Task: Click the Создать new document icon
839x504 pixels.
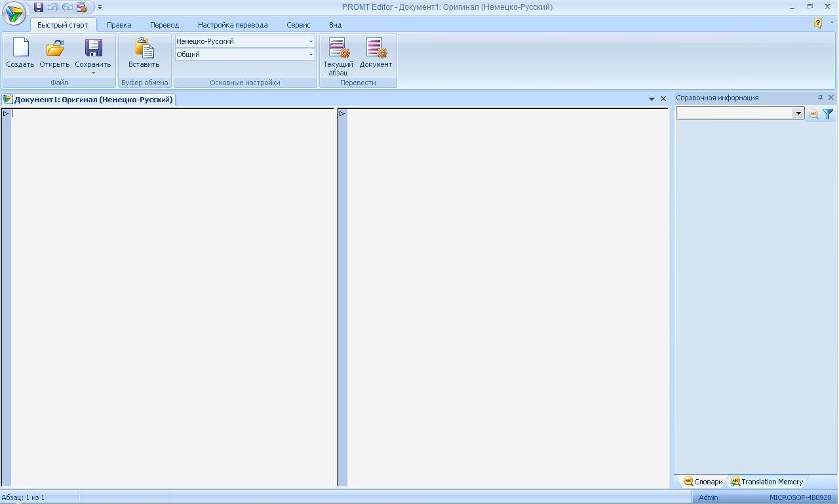Action: pyautogui.click(x=20, y=49)
